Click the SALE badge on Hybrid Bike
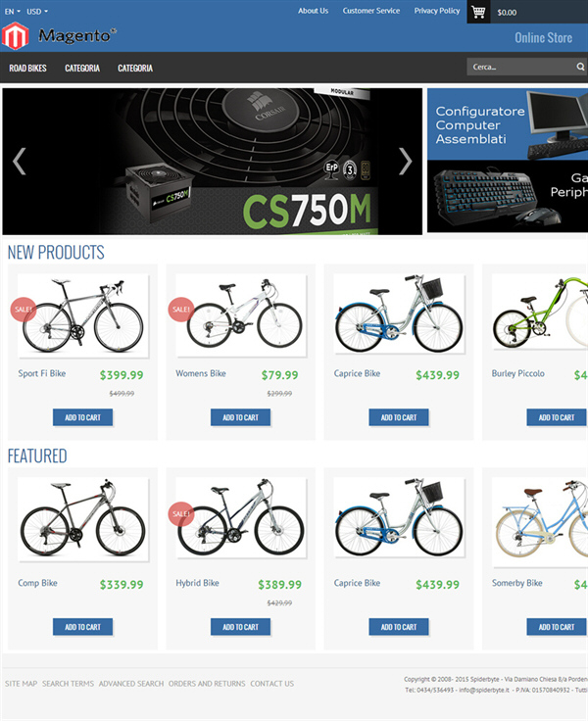The image size is (588, 721). pos(181,513)
